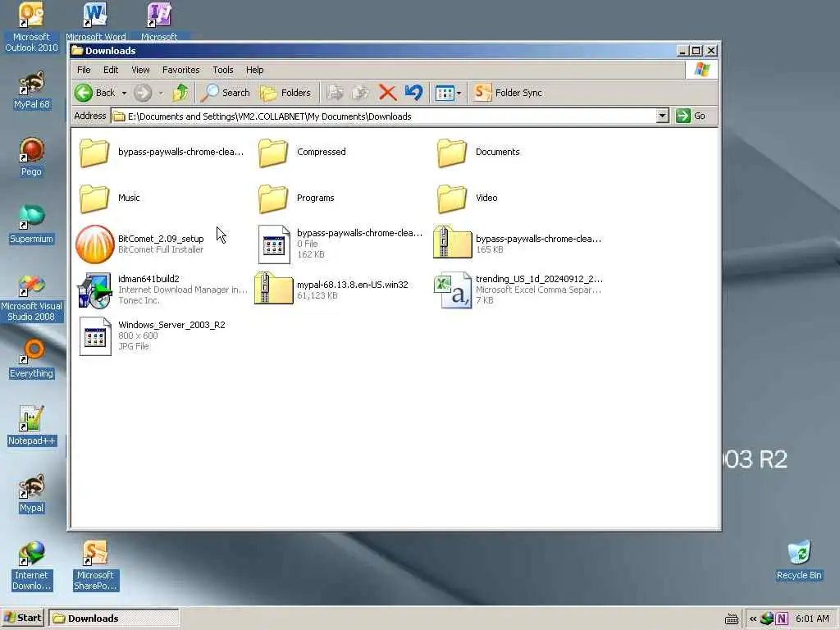The height and width of the screenshot is (630, 840).
Task: Click the Supermium desktop shortcut
Action: pos(31,225)
